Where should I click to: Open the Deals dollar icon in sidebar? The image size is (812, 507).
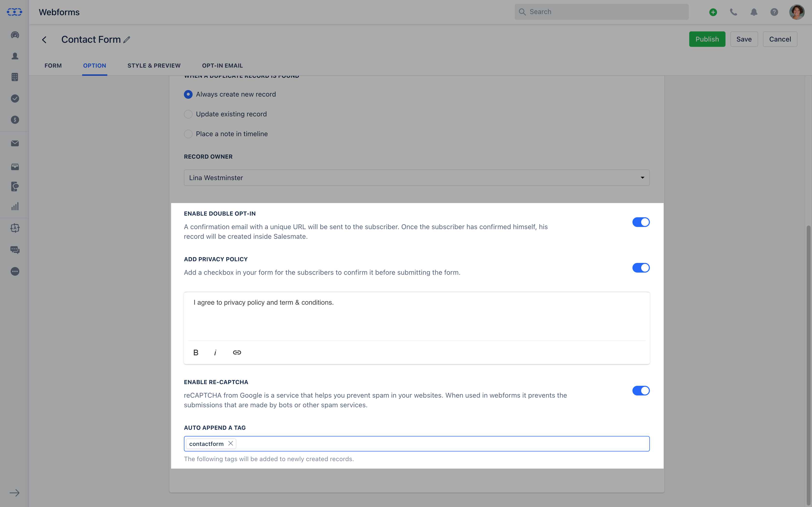tap(14, 119)
